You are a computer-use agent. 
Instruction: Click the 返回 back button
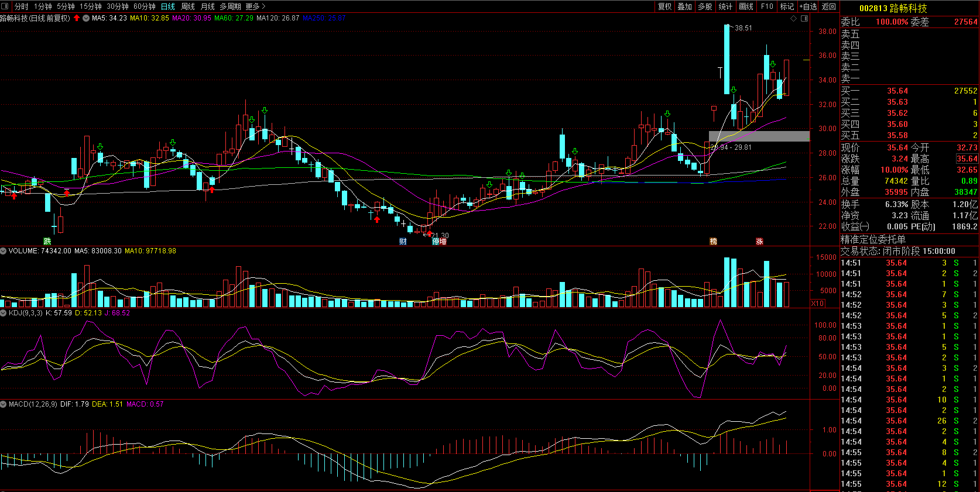(829, 6)
